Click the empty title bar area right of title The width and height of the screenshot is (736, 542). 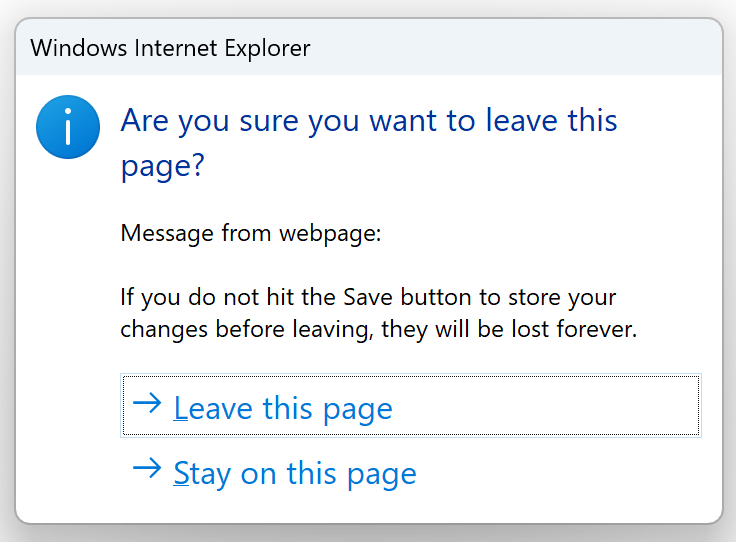tap(520, 48)
